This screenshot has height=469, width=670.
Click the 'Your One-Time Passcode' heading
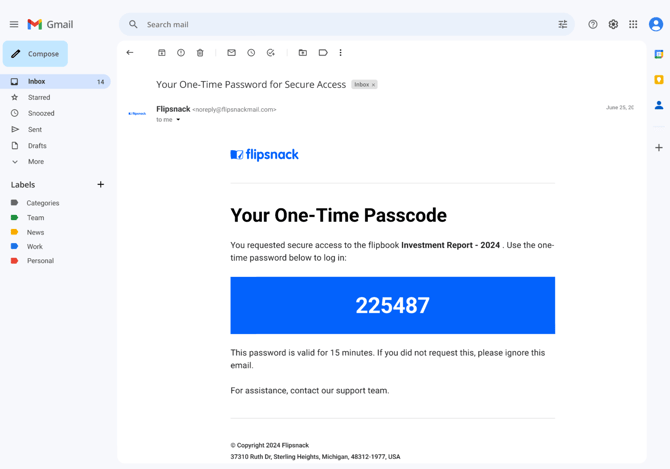[x=338, y=215]
